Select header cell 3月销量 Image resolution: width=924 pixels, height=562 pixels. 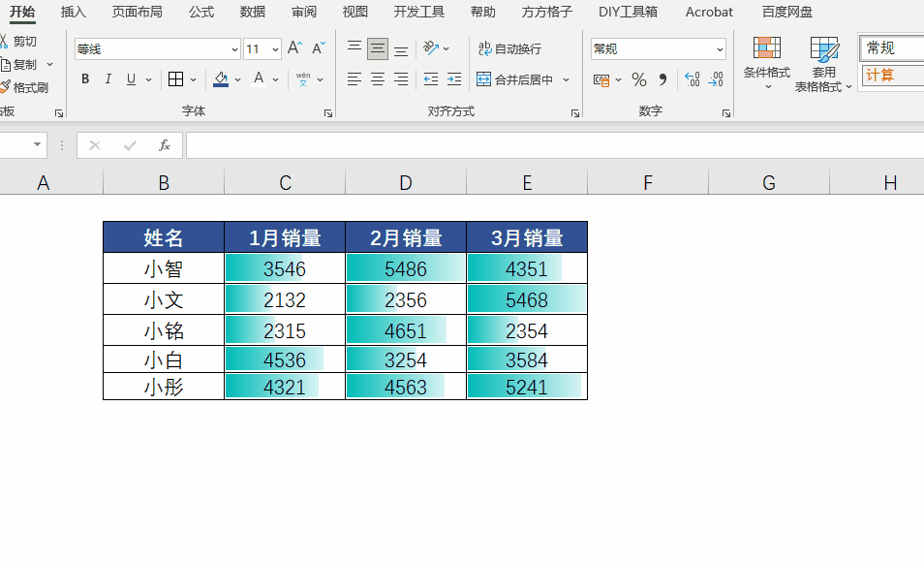[x=527, y=237]
